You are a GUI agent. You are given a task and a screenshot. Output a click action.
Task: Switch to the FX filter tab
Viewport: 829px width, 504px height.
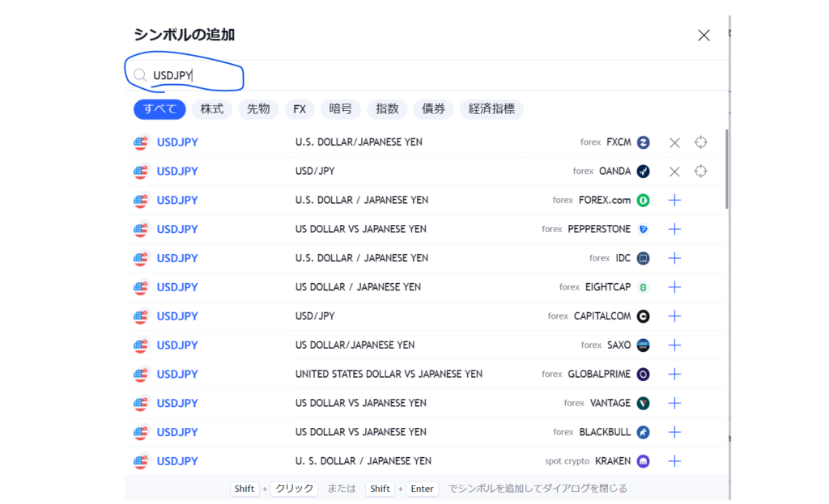[300, 109]
